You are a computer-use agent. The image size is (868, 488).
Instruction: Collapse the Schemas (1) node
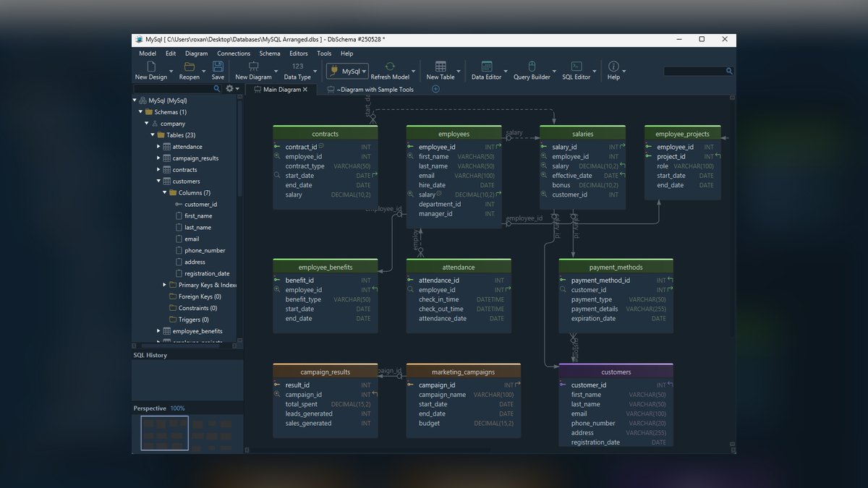click(x=141, y=112)
